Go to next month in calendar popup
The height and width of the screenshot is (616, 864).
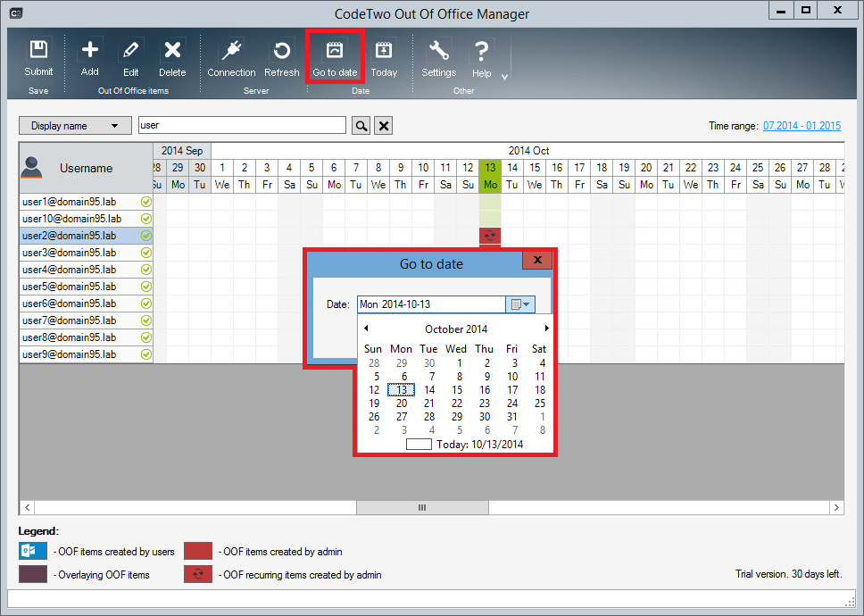point(546,329)
